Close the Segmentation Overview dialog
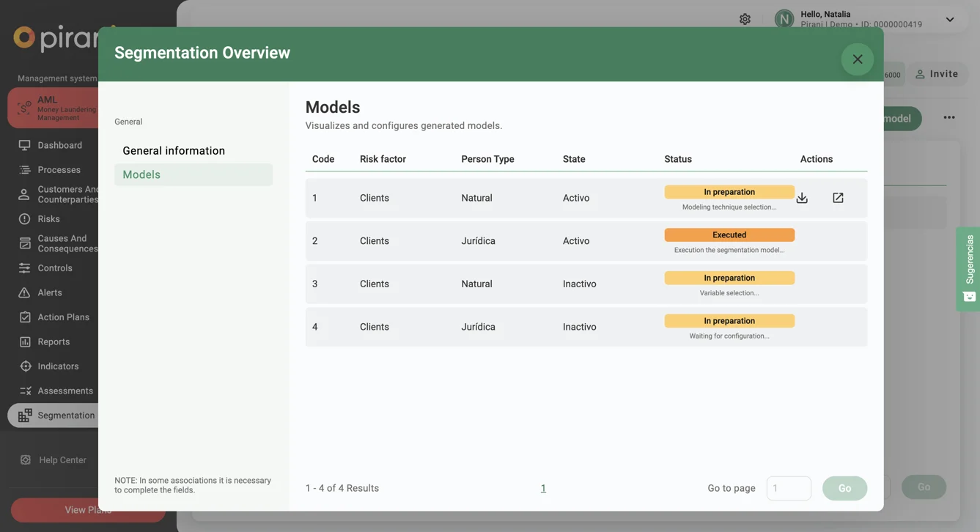 (857, 59)
